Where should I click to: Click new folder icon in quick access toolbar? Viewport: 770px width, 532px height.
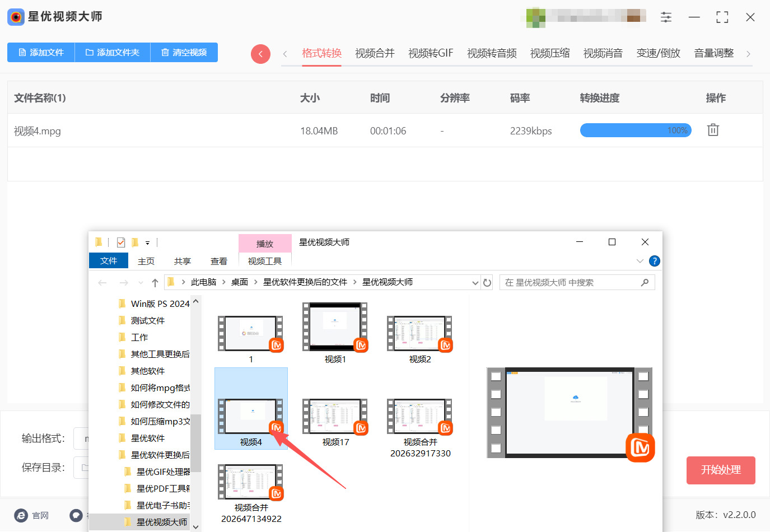pyautogui.click(x=135, y=242)
